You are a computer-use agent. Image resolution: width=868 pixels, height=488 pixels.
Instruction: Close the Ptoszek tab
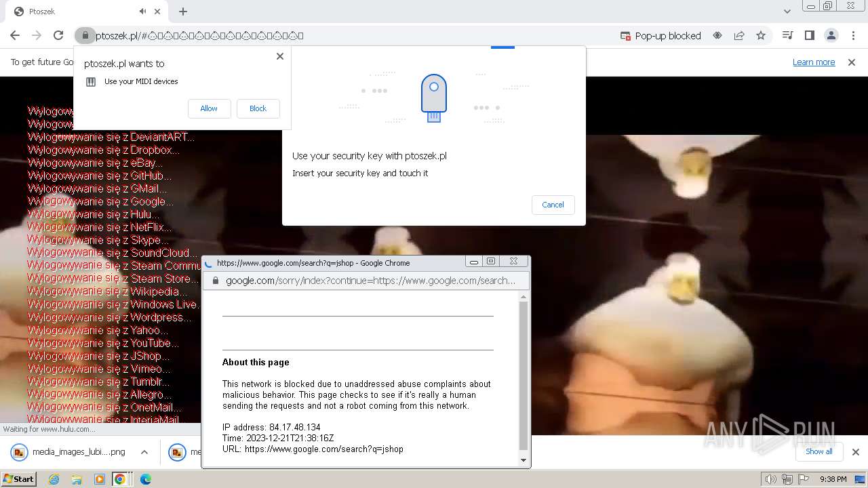point(158,12)
